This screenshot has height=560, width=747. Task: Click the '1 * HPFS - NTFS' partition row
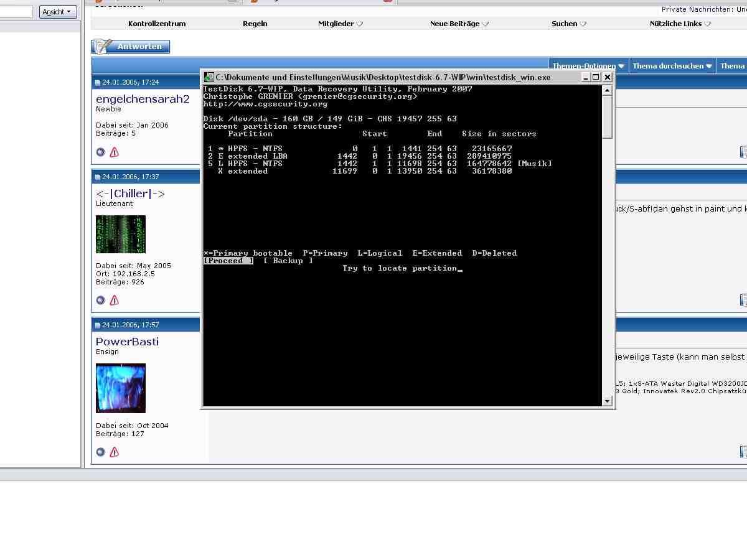click(x=360, y=149)
